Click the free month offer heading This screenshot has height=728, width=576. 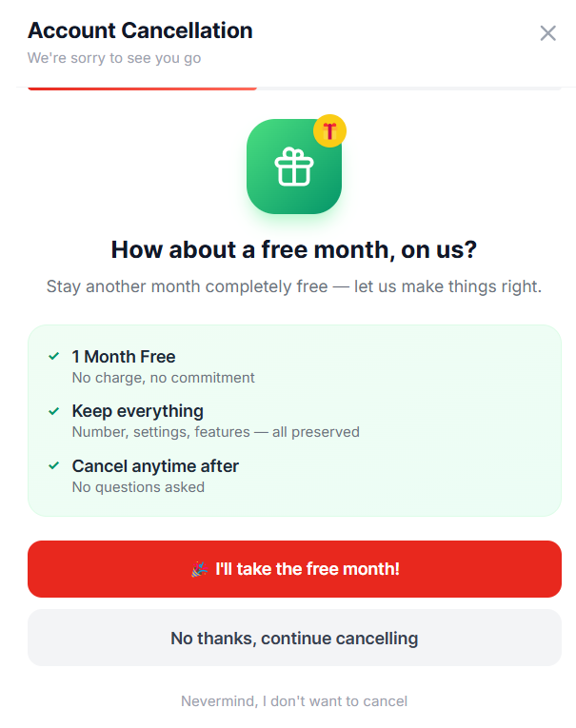coord(294,249)
